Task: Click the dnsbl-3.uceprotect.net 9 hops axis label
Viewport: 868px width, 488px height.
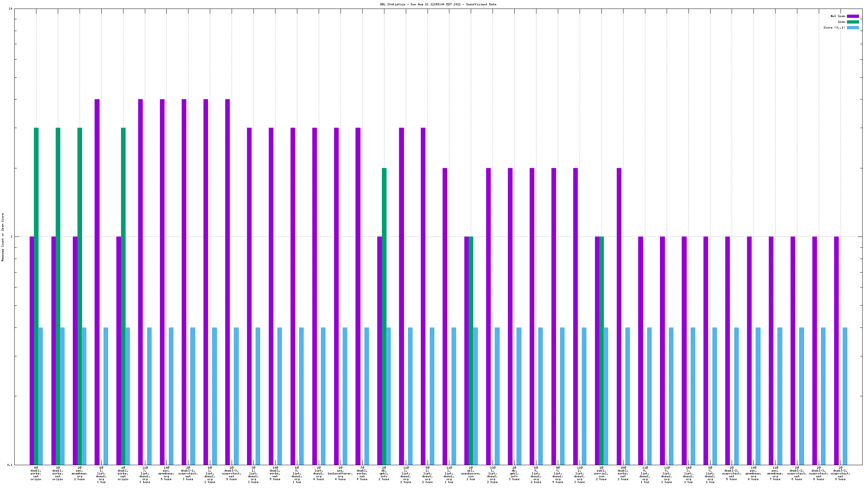Action: [232, 473]
